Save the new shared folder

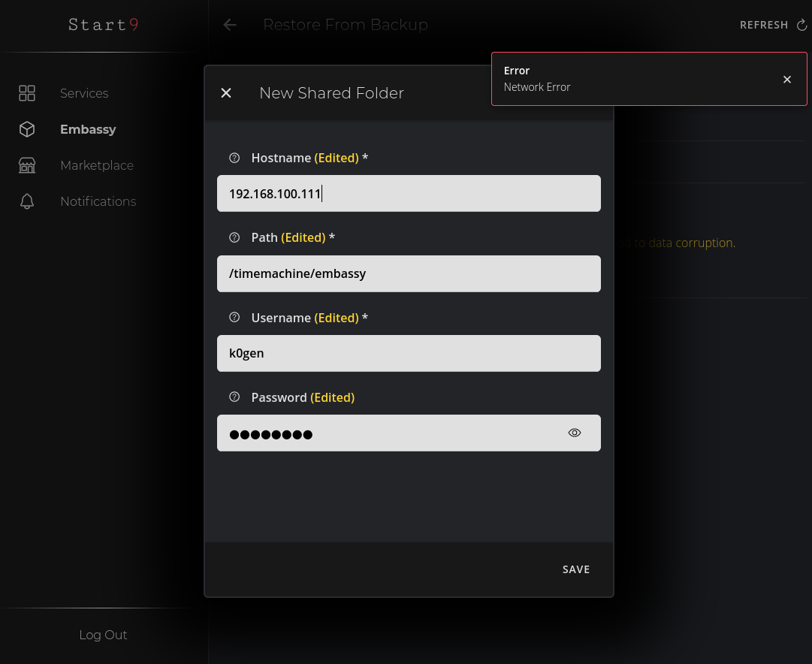click(x=575, y=569)
